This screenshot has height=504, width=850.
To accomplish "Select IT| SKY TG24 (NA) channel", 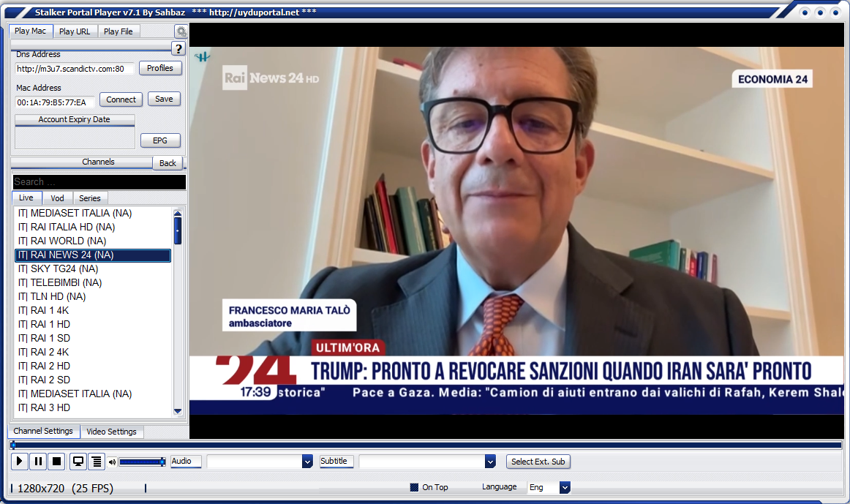I will tap(59, 268).
